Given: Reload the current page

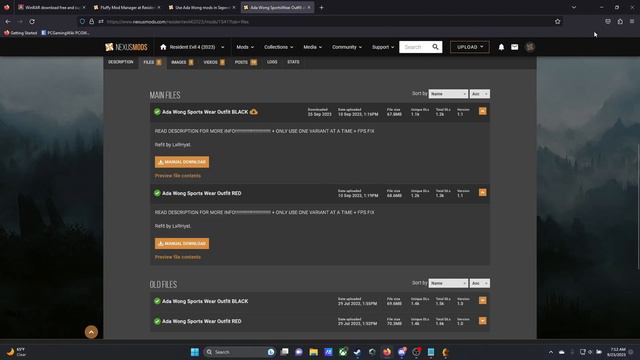Looking at the screenshot, I should tap(32, 21).
